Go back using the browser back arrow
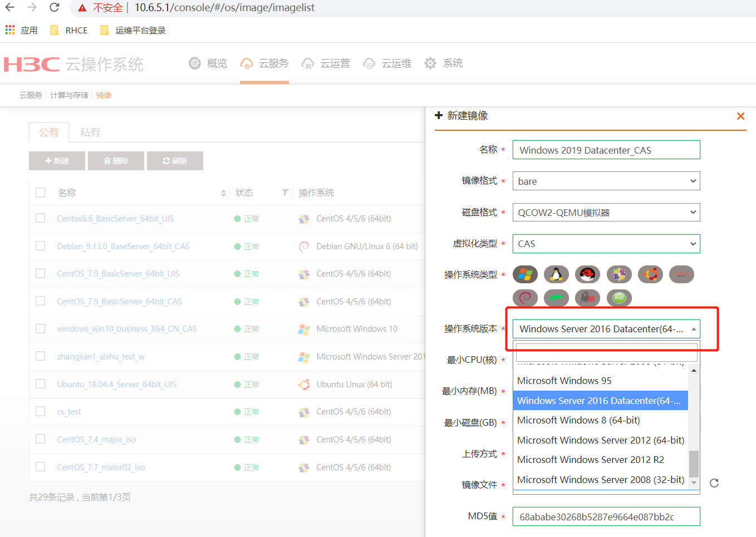Viewport: 756px width, 537px height. point(10,7)
